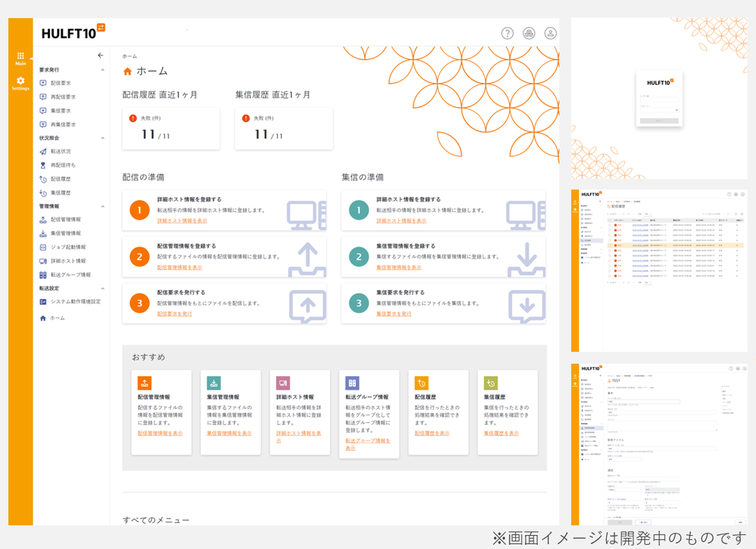The width and height of the screenshot is (756, 549).
Task: Click the teal 集信管理情報 download icon in おすすめ
Action: (x=213, y=383)
